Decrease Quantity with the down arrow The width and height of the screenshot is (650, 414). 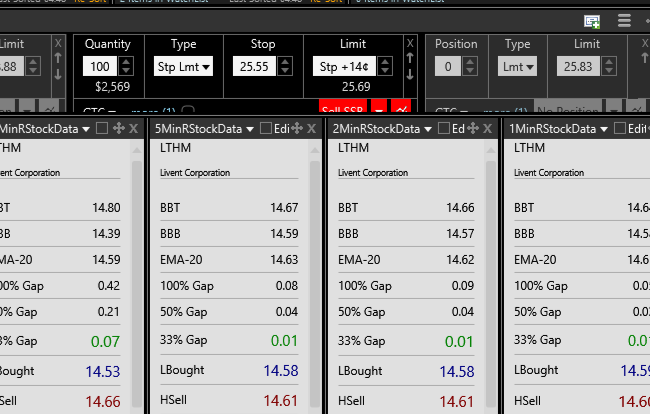(x=126, y=71)
